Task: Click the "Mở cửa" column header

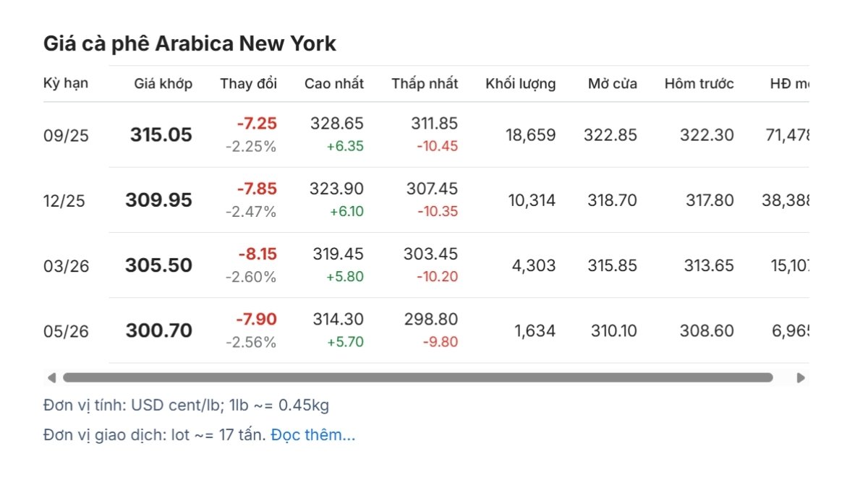Action: [x=613, y=84]
